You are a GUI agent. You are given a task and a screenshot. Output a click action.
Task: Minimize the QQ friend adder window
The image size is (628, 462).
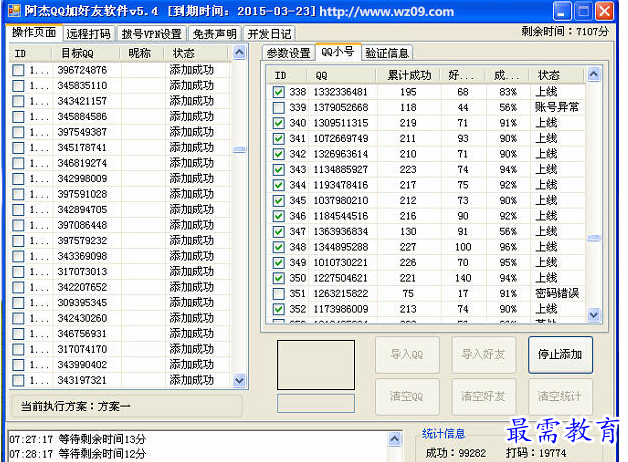562,11
